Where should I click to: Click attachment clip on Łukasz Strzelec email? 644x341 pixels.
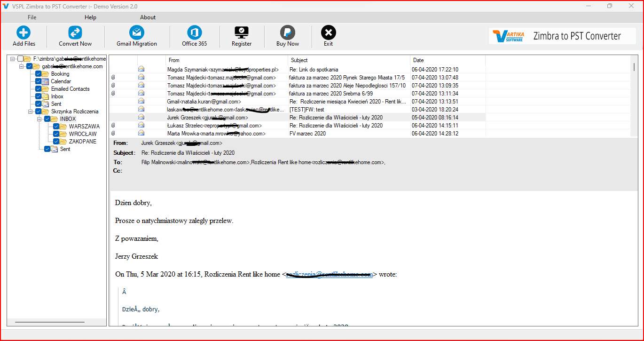point(113,126)
